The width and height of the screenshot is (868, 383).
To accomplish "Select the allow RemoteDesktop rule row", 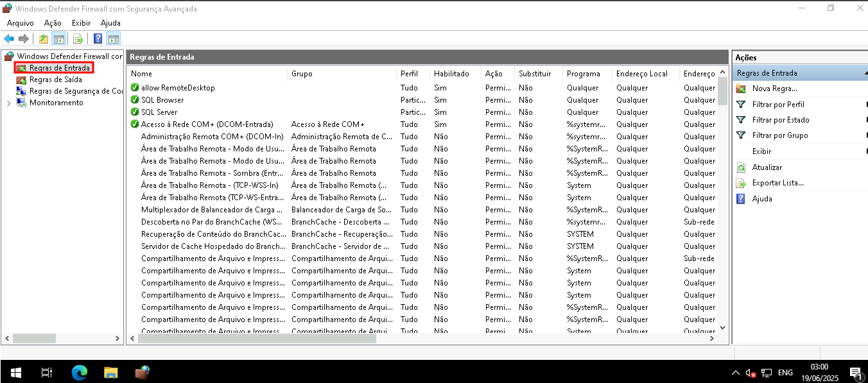I will pos(422,88).
